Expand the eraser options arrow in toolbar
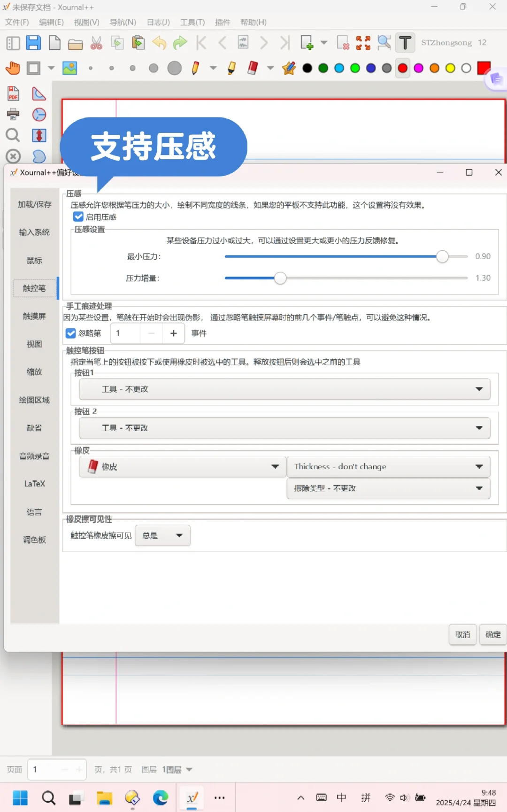507x812 pixels. pyautogui.click(x=270, y=68)
